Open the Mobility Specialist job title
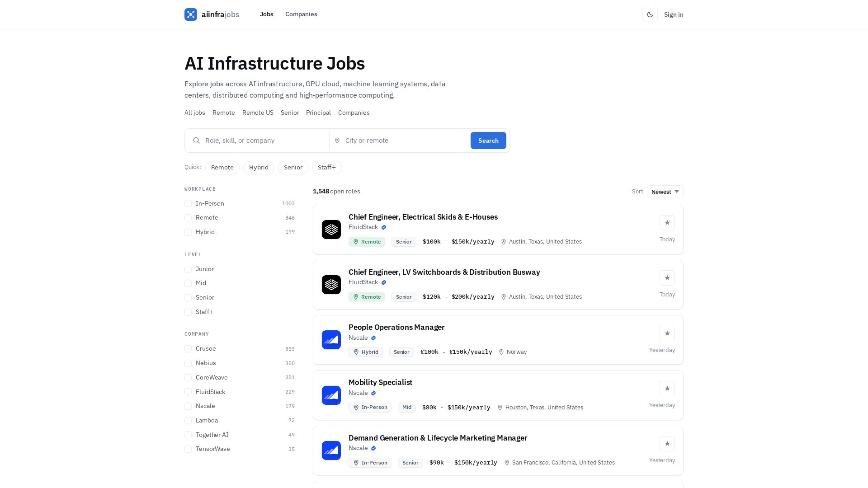 coord(380,382)
